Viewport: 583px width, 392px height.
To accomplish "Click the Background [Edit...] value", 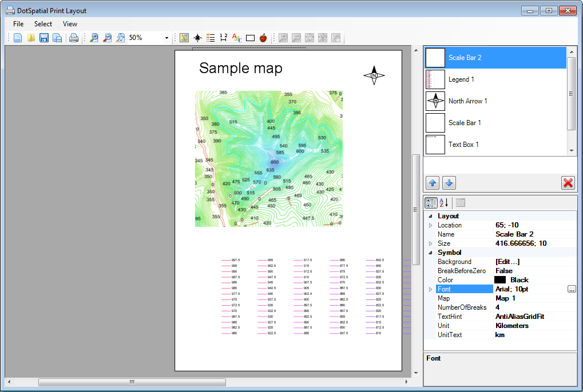I will point(535,262).
